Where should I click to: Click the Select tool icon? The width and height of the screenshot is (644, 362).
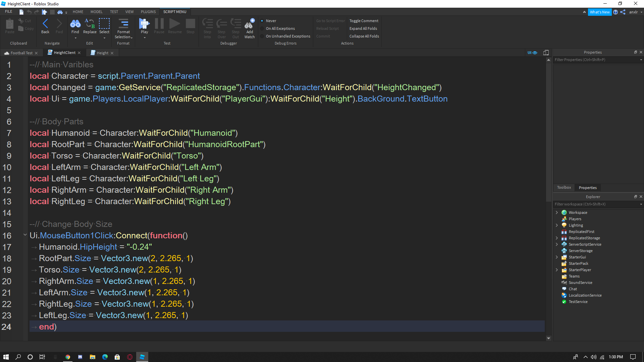(x=104, y=24)
